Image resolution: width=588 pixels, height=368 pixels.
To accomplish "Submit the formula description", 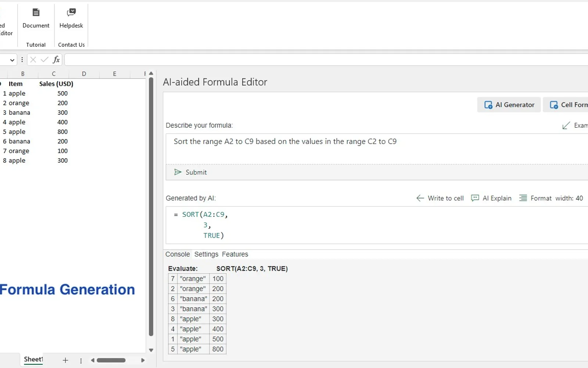I will (x=190, y=172).
